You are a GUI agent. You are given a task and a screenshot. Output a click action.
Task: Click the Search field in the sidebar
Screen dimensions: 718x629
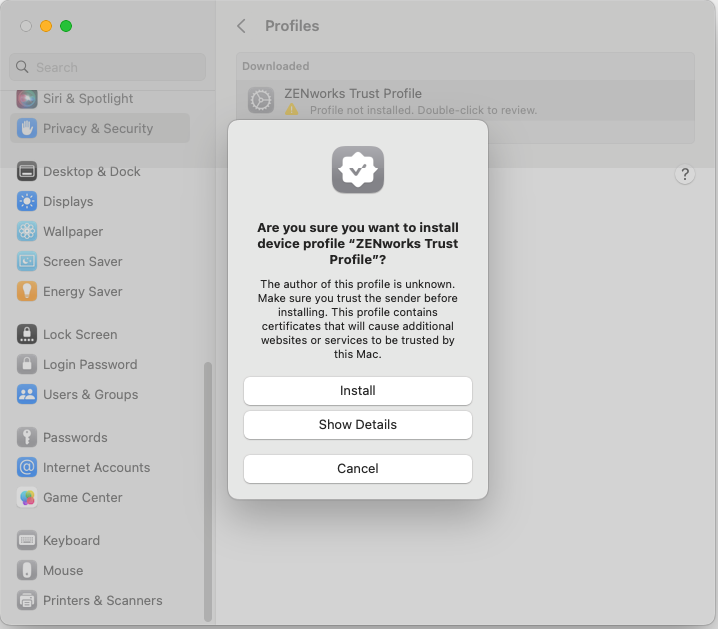click(x=108, y=67)
